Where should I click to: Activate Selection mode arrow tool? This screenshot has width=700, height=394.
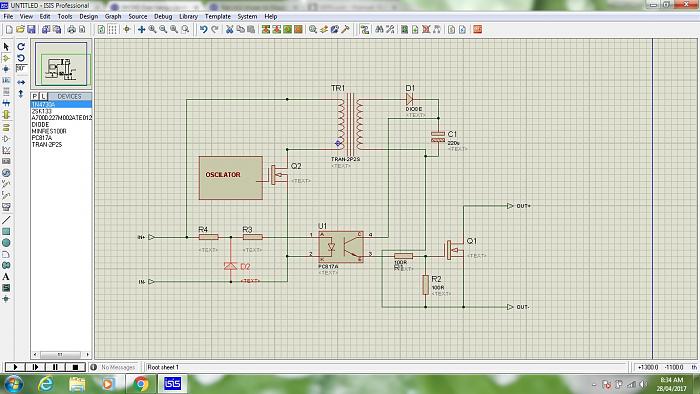(6, 46)
